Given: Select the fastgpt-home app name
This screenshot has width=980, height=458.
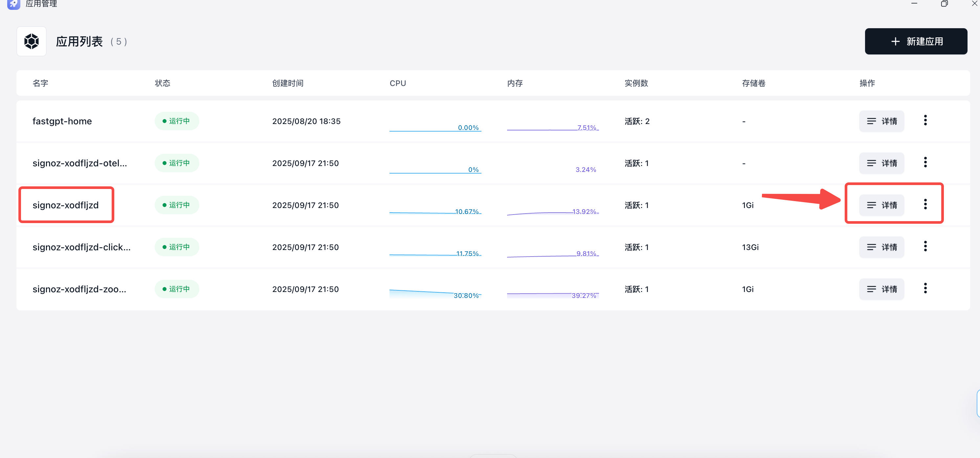Looking at the screenshot, I should [62, 121].
